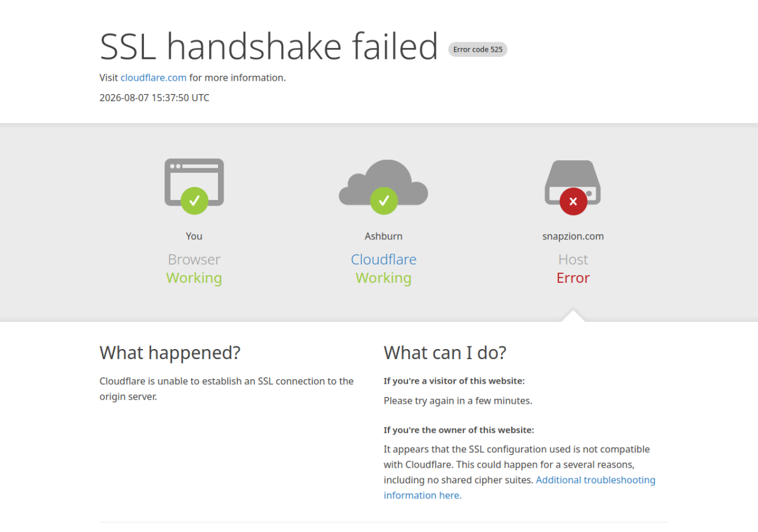Image resolution: width=758 pixels, height=532 pixels.
Task: Click the host server drive icon
Action: 573,182
